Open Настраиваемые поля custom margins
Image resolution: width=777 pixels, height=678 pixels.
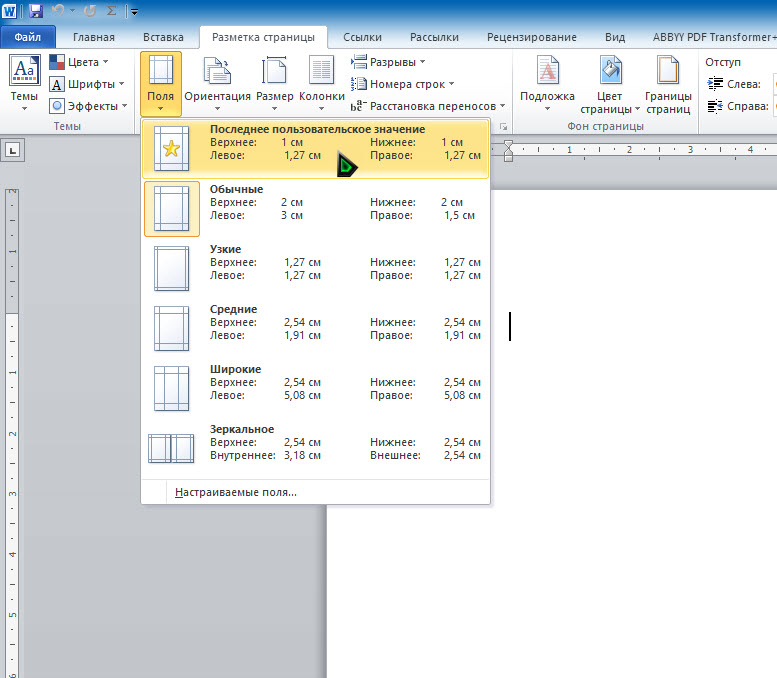[x=236, y=493]
